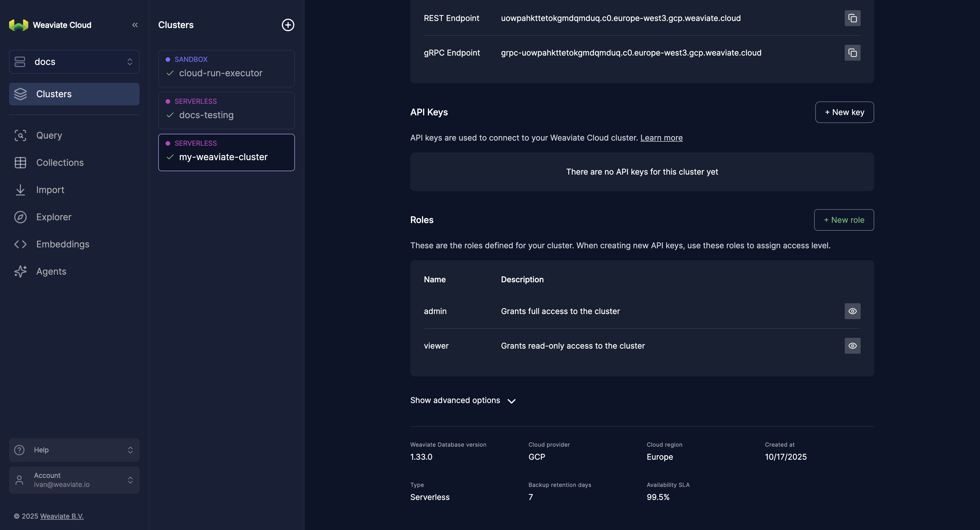The width and height of the screenshot is (980, 530).
Task: Go to Agents section
Action: [x=51, y=272]
